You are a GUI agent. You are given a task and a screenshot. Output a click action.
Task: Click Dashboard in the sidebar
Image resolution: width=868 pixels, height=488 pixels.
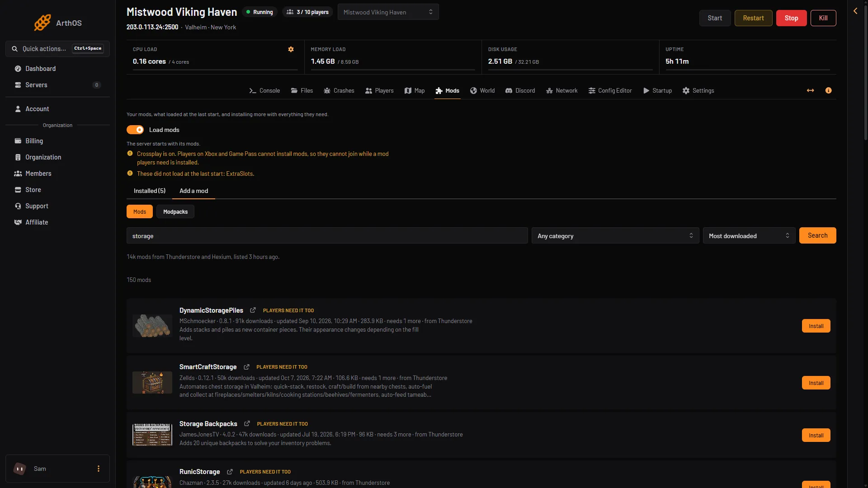pos(57,69)
